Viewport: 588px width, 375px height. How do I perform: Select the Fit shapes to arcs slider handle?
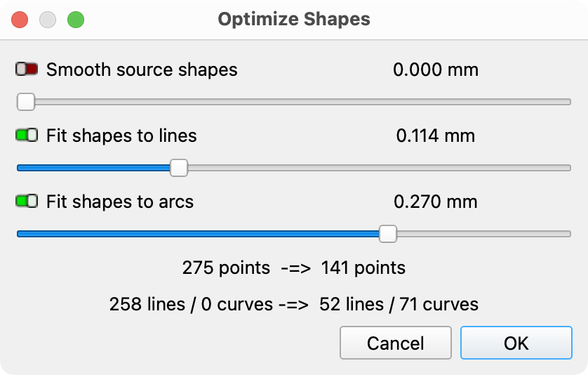tap(387, 234)
